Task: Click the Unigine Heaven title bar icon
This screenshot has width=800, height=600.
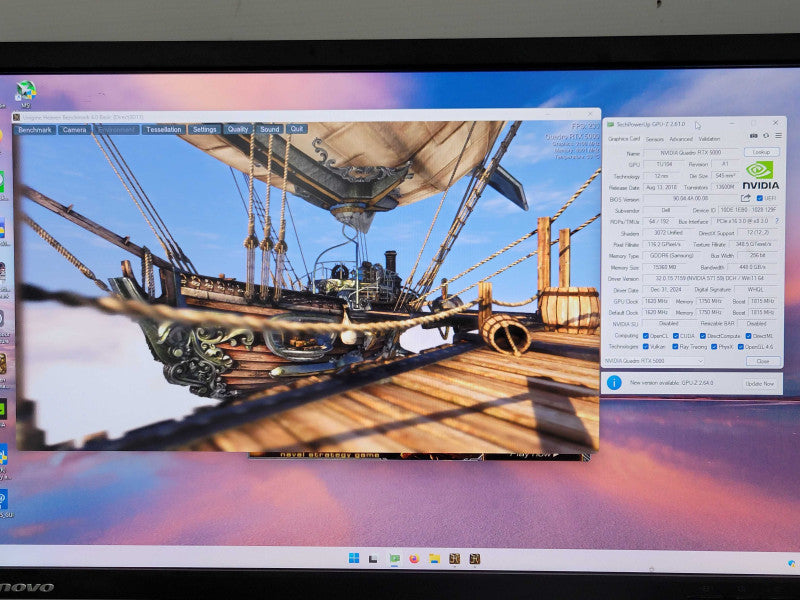Action: [x=17, y=117]
